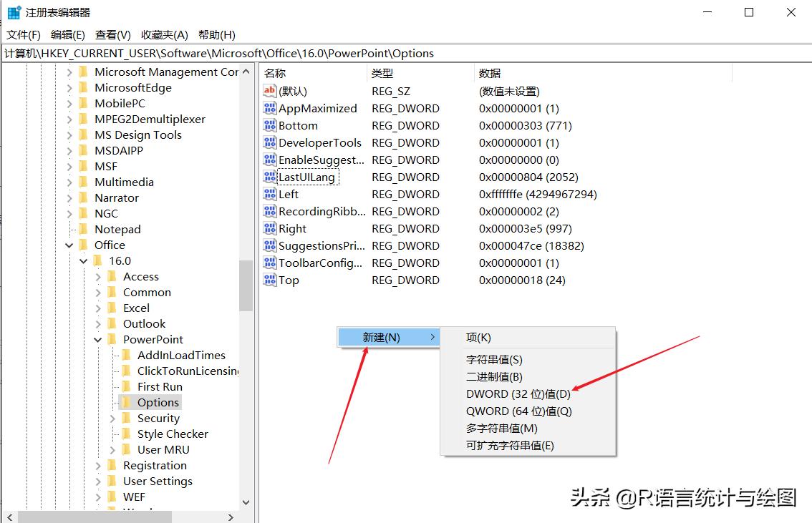Click the AppMaximized DWORD icon
The height and width of the screenshot is (523, 812).
tap(269, 108)
